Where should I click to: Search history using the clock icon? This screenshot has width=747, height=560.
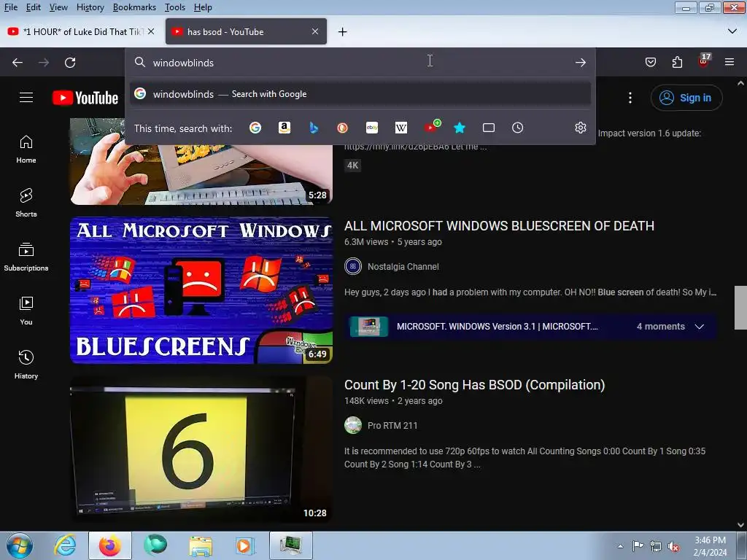pyautogui.click(x=517, y=128)
